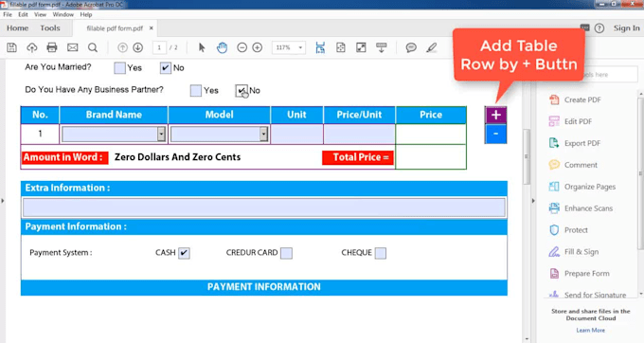Check the CREDUR CARD checkbox
Viewport: 644px width, 343px height.
286,253
